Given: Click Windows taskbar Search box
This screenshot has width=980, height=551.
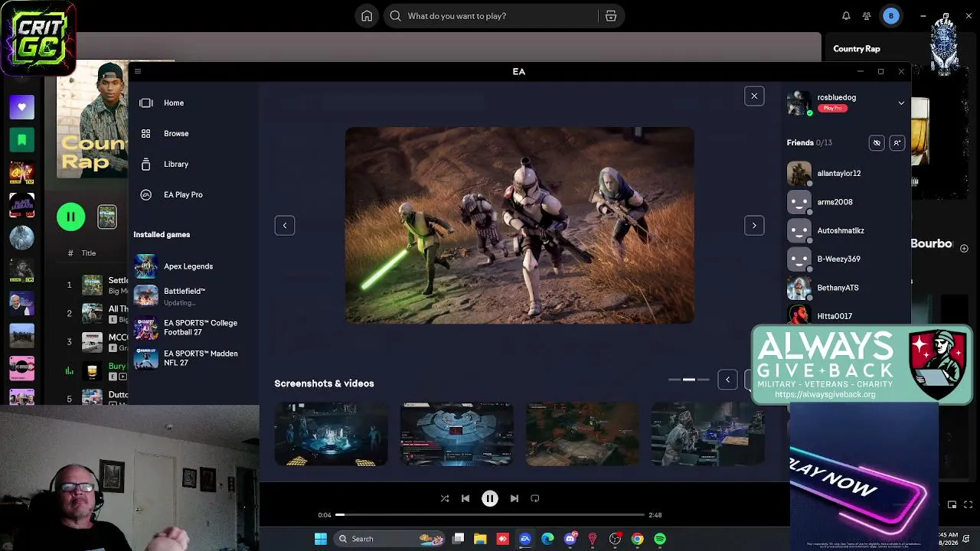Looking at the screenshot, I should click(390, 539).
